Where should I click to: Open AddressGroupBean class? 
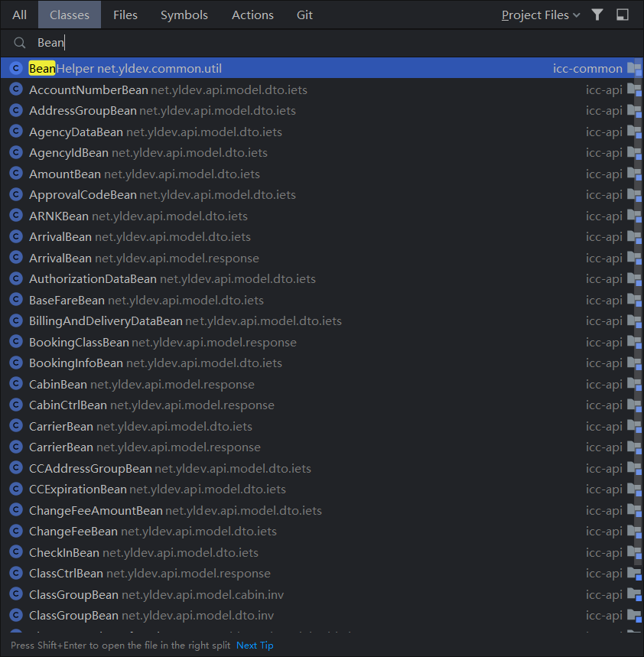(x=322, y=111)
